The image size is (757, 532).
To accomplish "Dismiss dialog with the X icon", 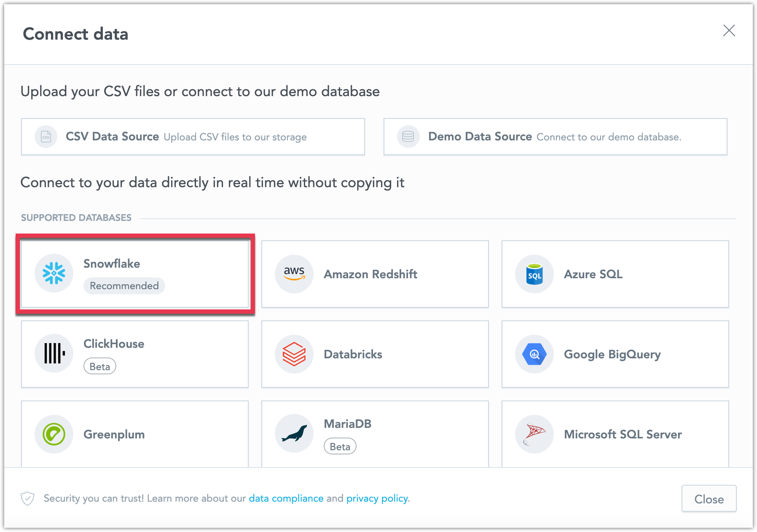I will (x=729, y=31).
